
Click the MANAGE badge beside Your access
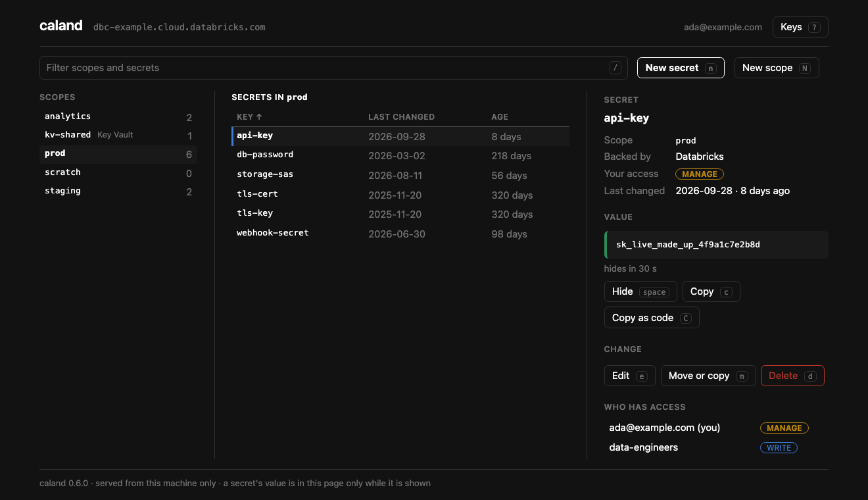click(x=700, y=174)
